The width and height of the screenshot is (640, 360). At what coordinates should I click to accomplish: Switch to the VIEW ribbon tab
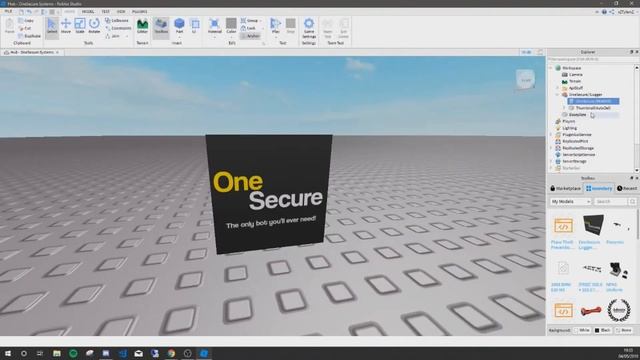pos(121,11)
